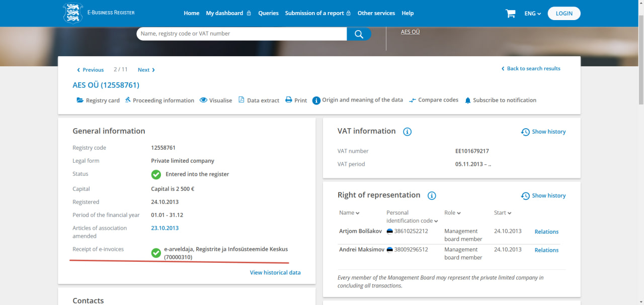Click the lock icon next to My dashboard
644x305 pixels.
pyautogui.click(x=249, y=13)
